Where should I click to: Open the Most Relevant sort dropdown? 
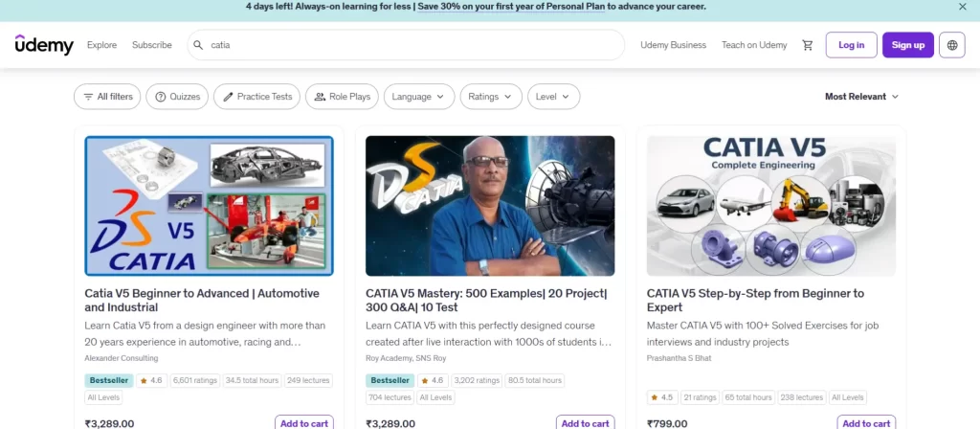point(861,97)
